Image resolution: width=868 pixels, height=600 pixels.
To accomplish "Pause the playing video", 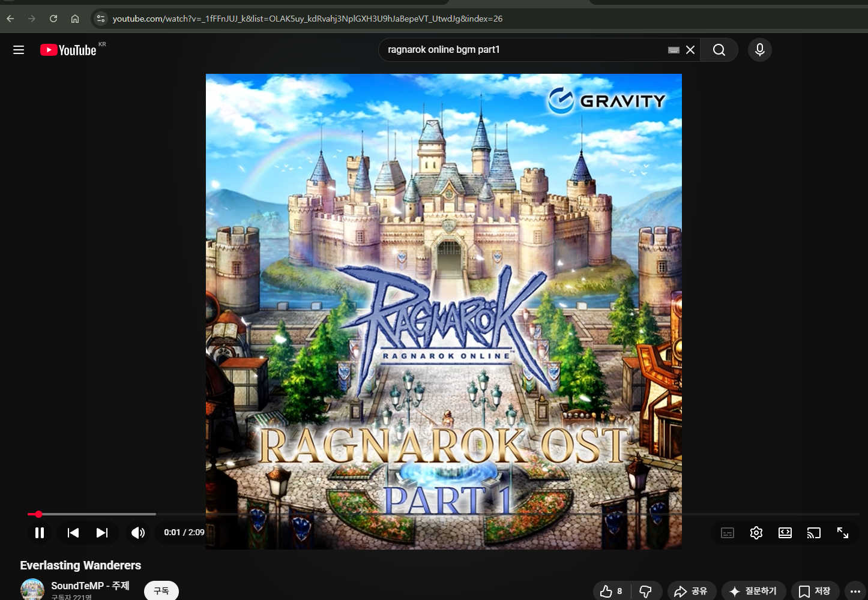I will point(40,533).
